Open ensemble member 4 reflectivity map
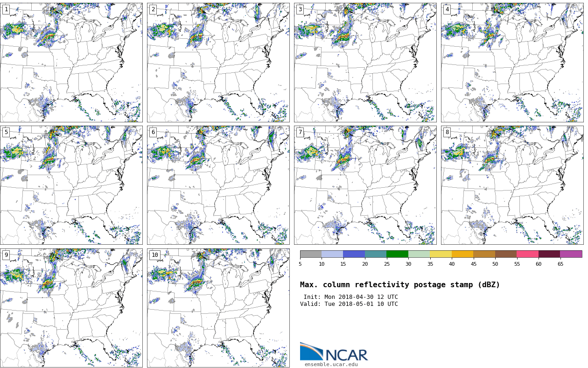Screen dimensions: 588x368 (x=512, y=63)
